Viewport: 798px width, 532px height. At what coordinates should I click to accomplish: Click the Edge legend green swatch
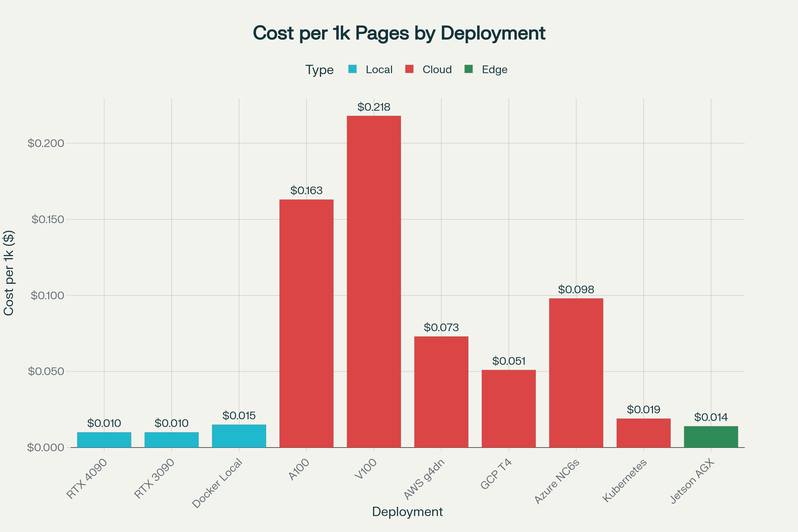[x=468, y=69]
